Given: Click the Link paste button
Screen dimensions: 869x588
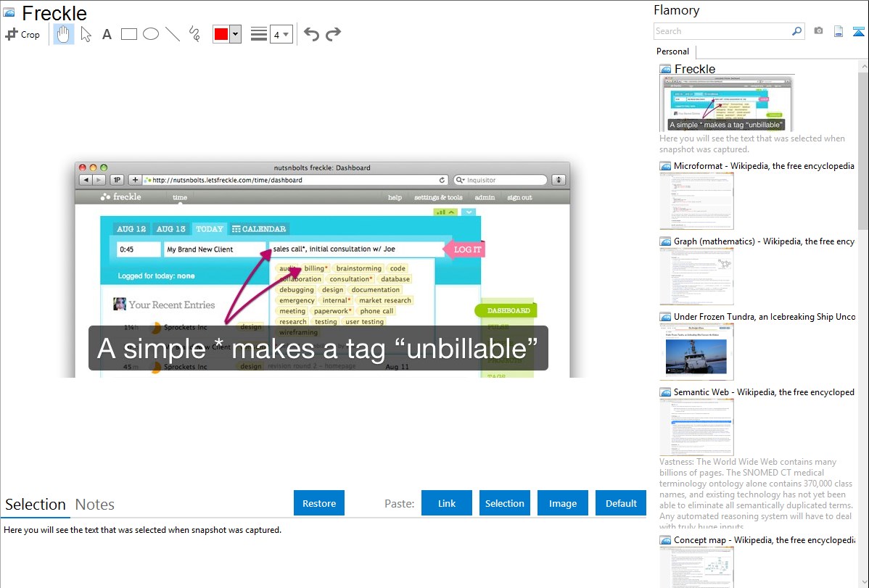Looking at the screenshot, I should (x=447, y=503).
